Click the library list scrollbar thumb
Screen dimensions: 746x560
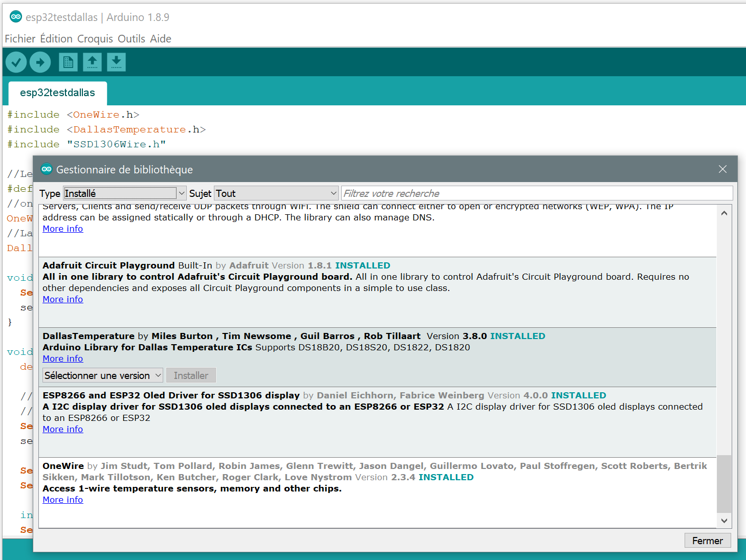724,483
